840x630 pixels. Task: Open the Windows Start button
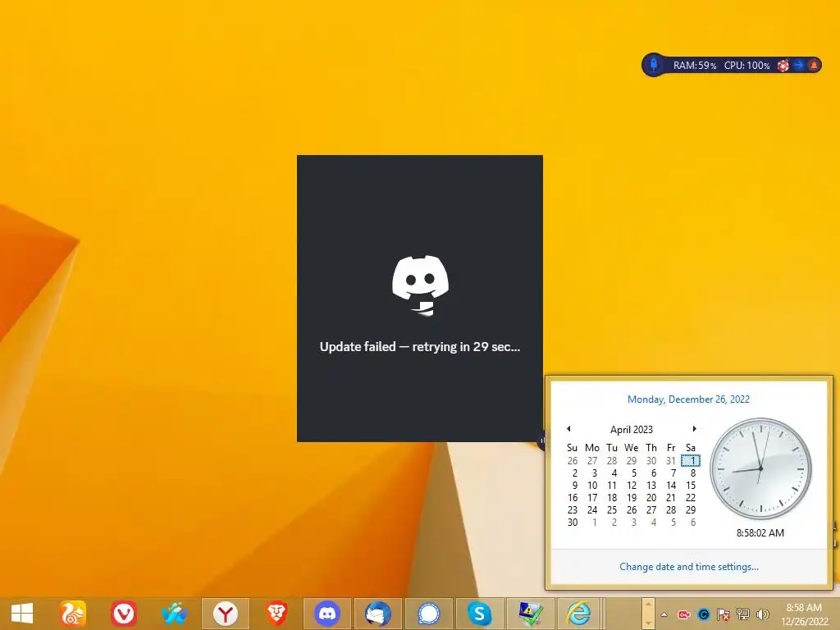point(22,614)
